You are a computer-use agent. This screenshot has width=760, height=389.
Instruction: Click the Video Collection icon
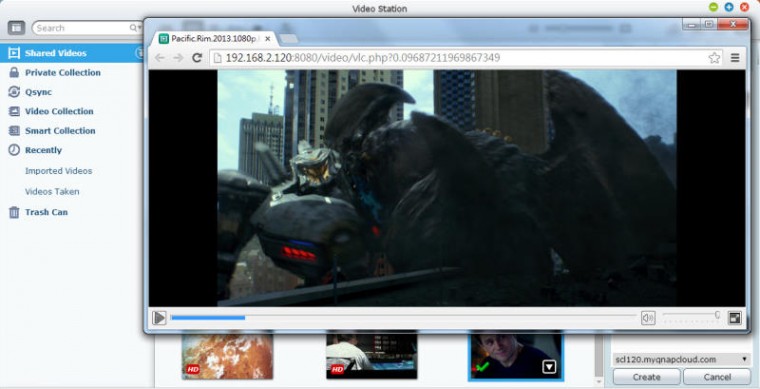coord(14,111)
